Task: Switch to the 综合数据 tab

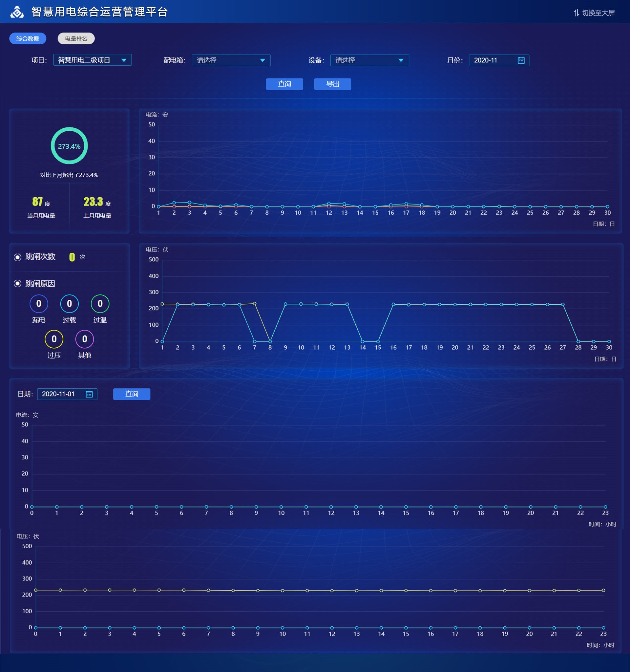Action: point(28,38)
